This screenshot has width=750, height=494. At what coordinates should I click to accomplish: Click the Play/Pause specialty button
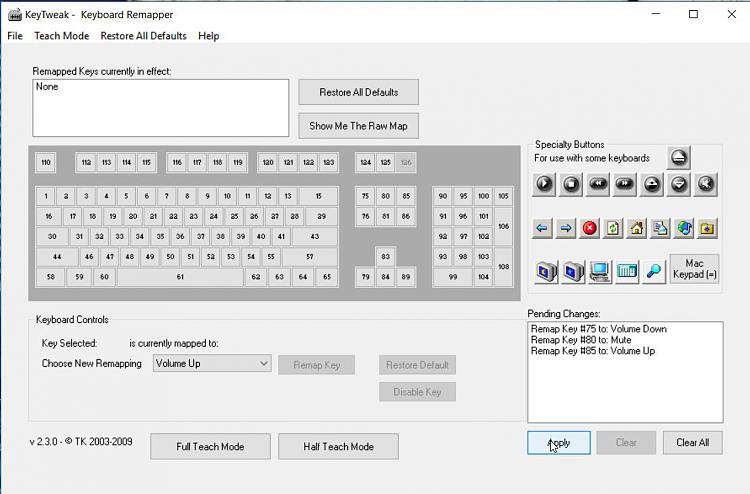click(x=544, y=184)
